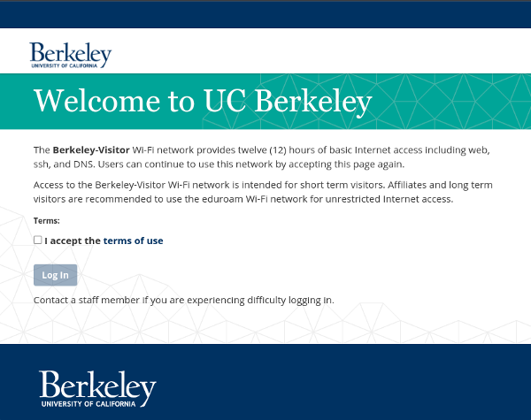This screenshot has height=420, width=531.
Task: Check the terms of use acceptance checkbox
Action: point(37,240)
